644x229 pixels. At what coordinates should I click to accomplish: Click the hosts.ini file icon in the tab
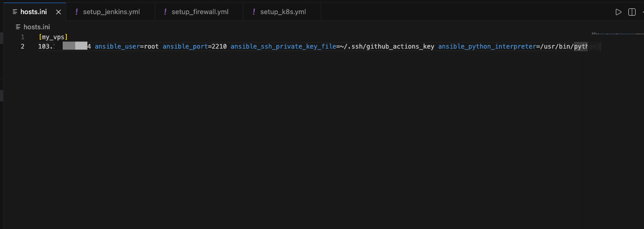pyautogui.click(x=15, y=12)
